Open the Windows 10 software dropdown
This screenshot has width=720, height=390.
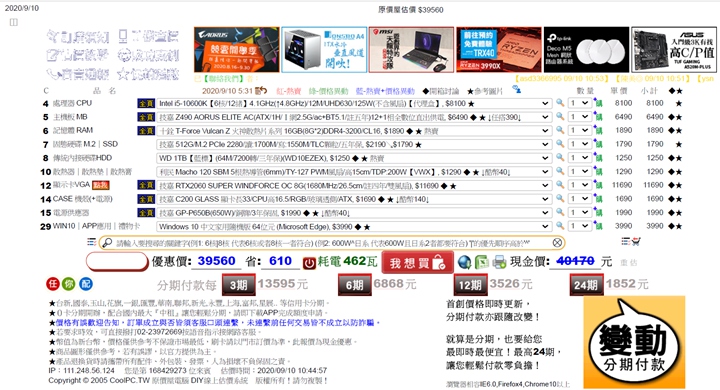click(x=354, y=226)
